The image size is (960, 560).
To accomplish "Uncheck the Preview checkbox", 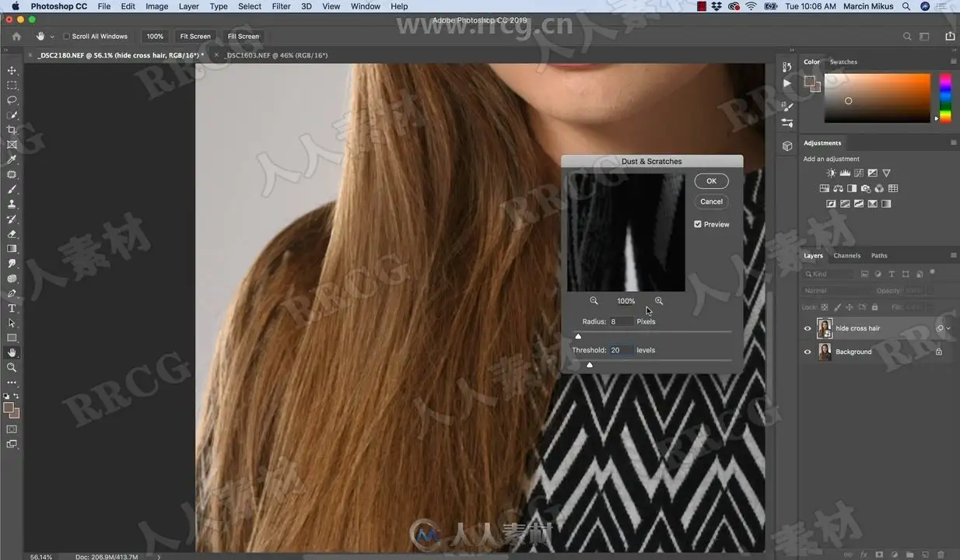I will (698, 224).
